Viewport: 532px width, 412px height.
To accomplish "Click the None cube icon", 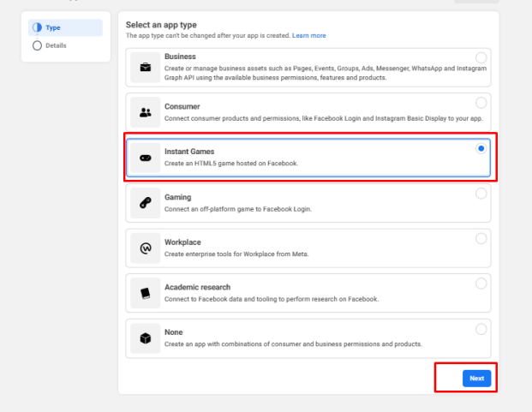I will [146, 338].
